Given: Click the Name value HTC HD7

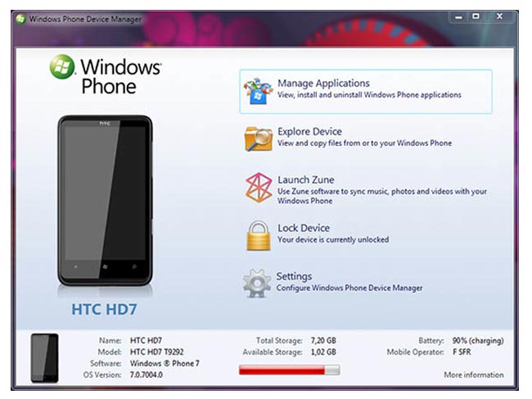Looking at the screenshot, I should [146, 340].
